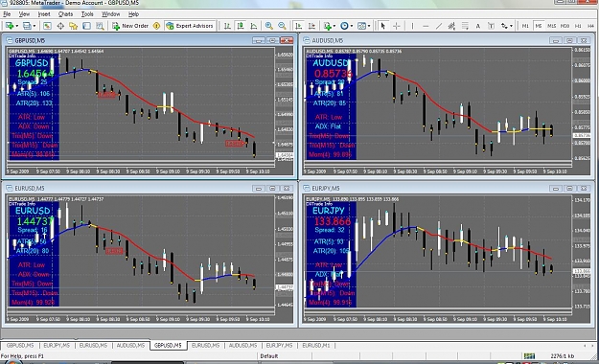
Task: Zoom in on the chart
Action: point(269,26)
